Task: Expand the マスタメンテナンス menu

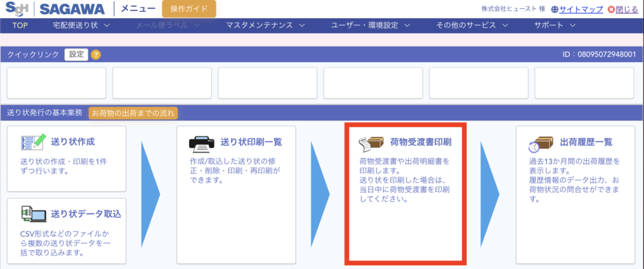Action: tap(265, 26)
